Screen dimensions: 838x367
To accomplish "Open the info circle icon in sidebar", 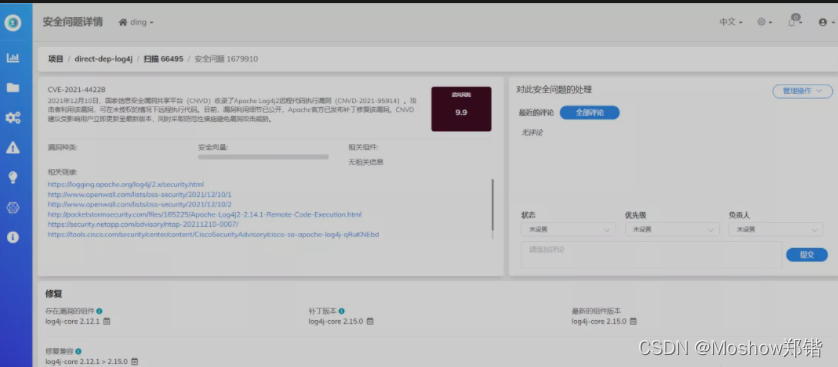I will pos(13,237).
